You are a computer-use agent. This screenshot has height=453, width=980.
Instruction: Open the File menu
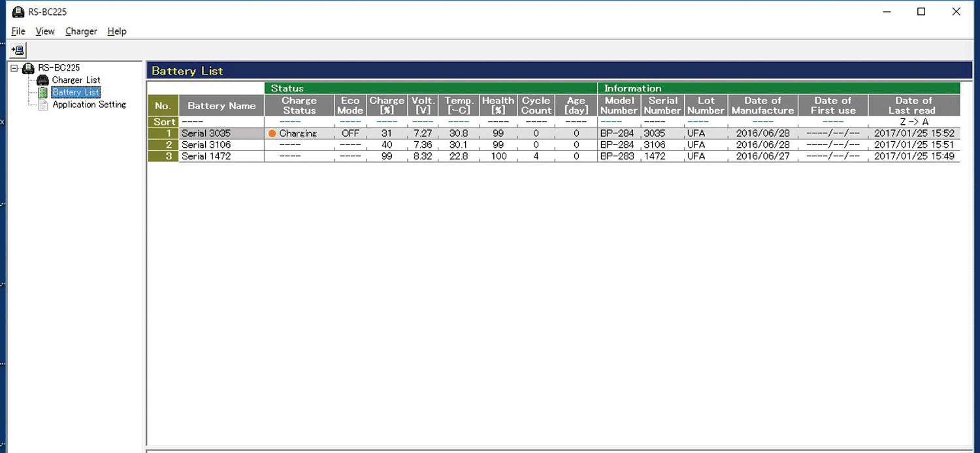point(18,31)
